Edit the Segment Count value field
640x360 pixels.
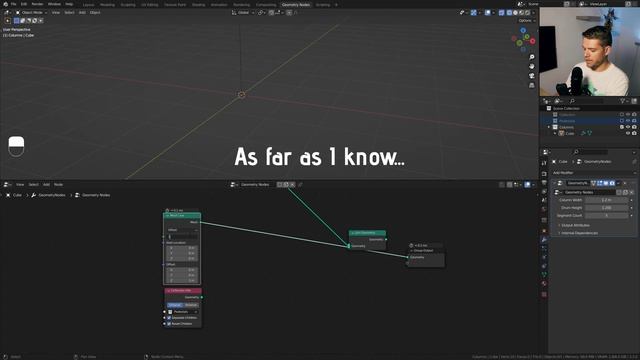coord(607,216)
